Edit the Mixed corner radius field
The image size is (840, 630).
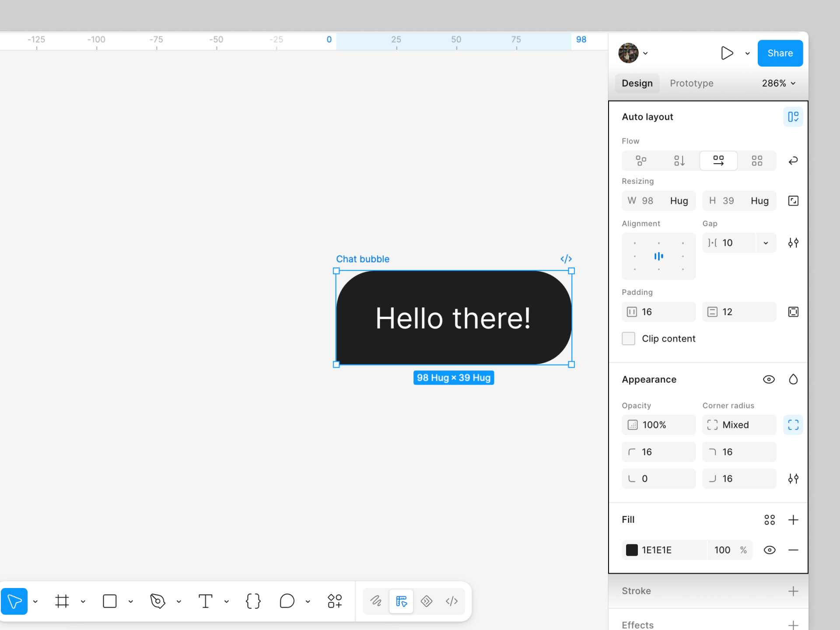point(739,425)
